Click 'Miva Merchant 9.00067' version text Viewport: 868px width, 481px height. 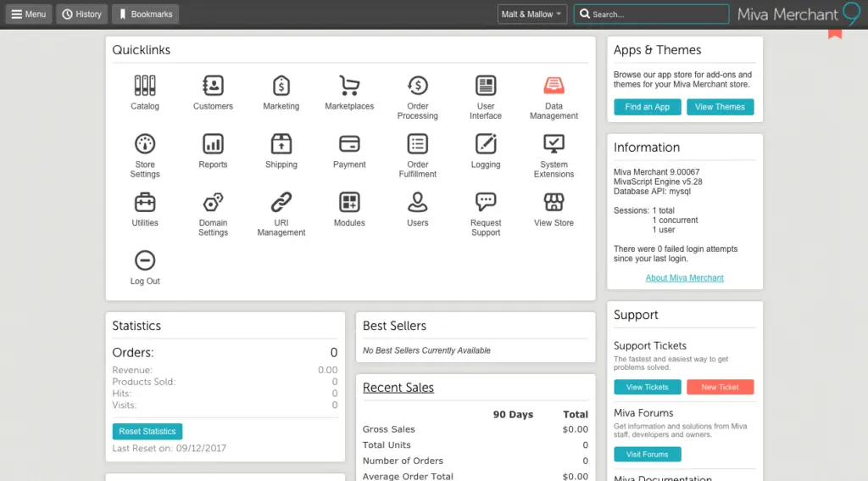pyautogui.click(x=656, y=171)
